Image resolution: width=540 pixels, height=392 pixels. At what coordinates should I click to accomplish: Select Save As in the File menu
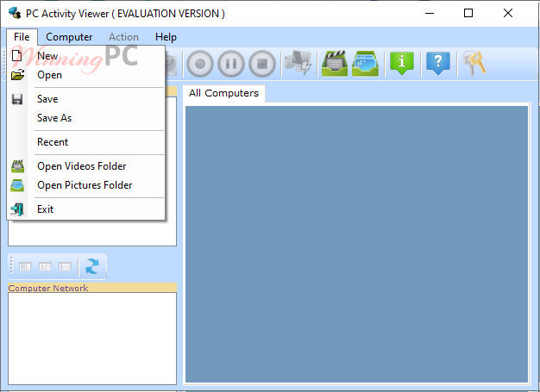point(85,118)
